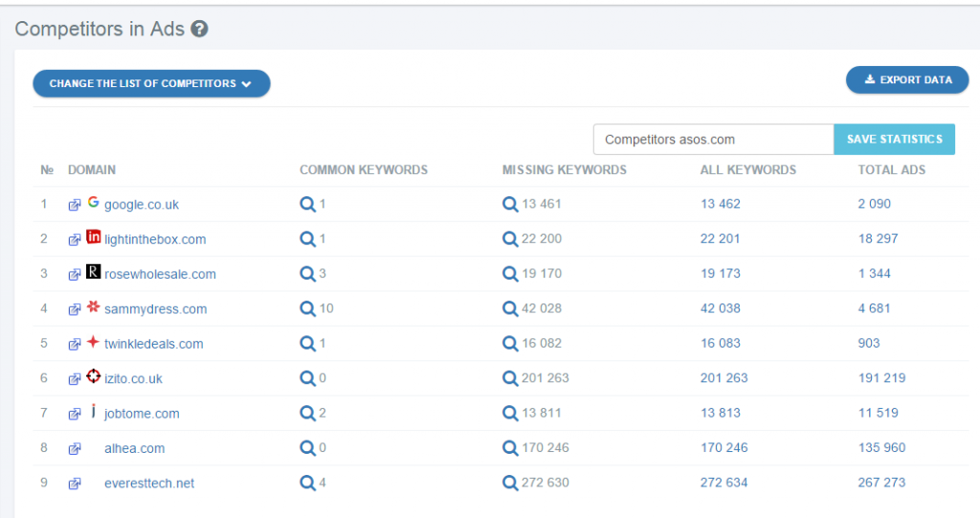The image size is (980, 518).
Task: Open the jobtome.com domain link
Action: click(x=142, y=414)
